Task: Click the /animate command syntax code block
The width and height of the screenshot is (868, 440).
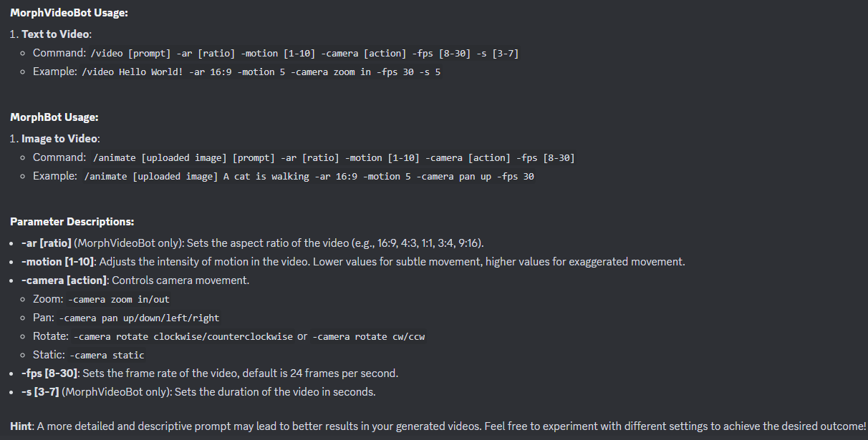Action: (x=334, y=157)
